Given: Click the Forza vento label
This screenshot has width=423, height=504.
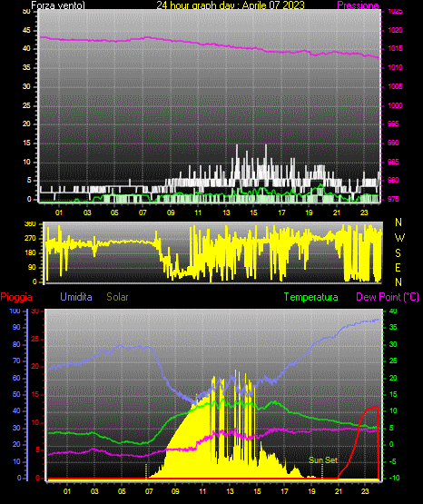Looking at the screenshot, I should [58, 5].
